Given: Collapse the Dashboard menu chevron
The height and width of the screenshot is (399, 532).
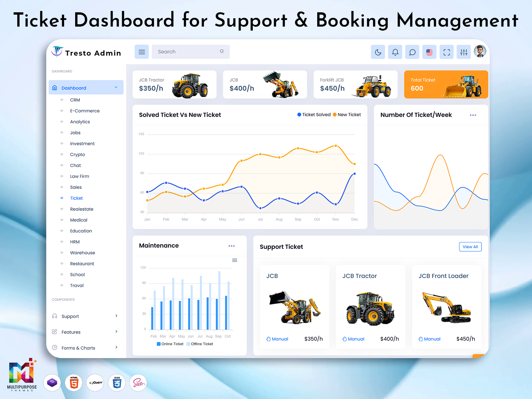Looking at the screenshot, I should click(116, 87).
